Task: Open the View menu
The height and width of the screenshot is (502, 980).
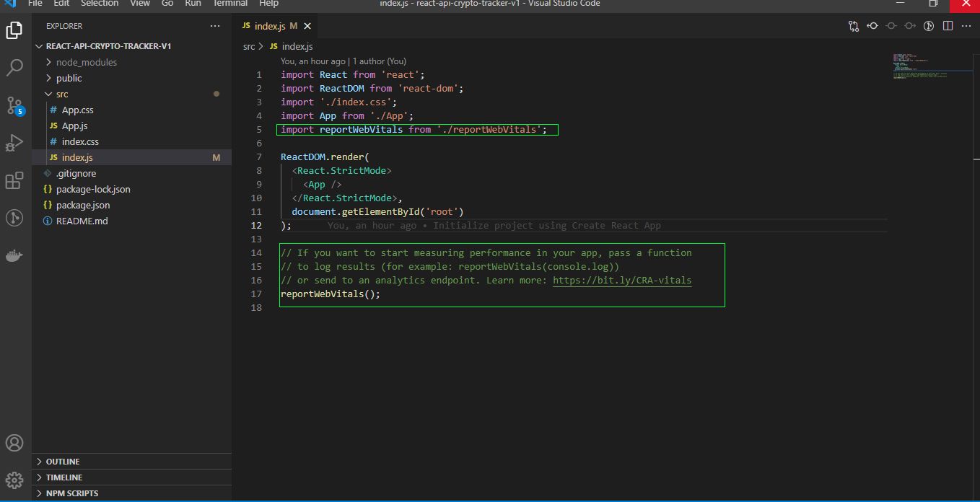Action: point(140,4)
